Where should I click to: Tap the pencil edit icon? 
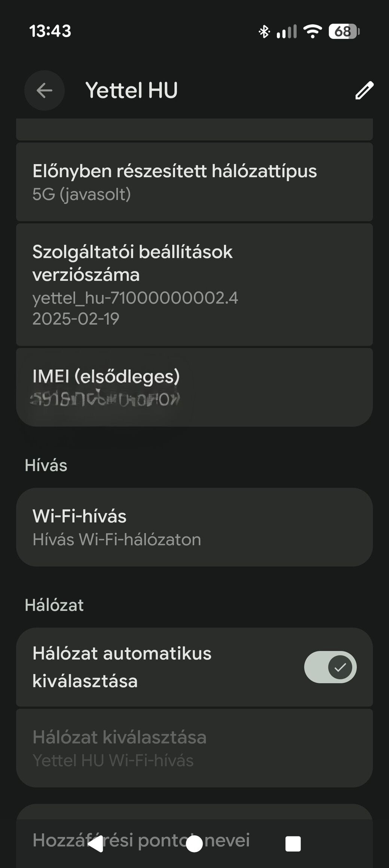tap(364, 90)
